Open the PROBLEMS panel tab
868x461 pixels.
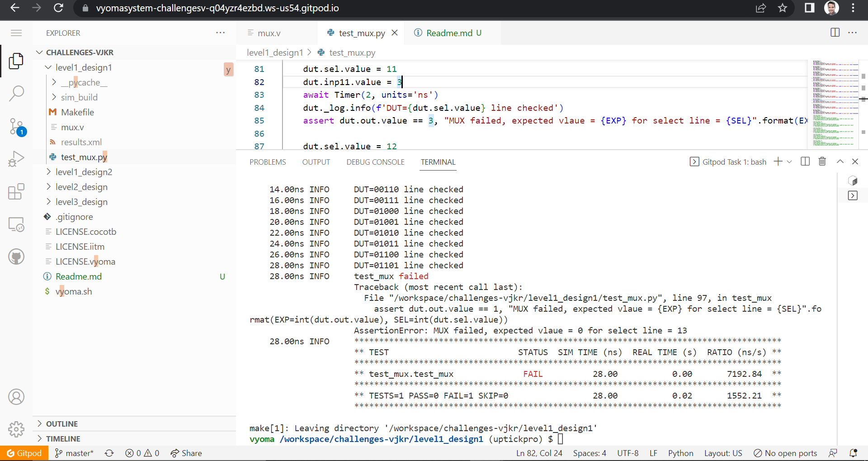[x=268, y=162]
